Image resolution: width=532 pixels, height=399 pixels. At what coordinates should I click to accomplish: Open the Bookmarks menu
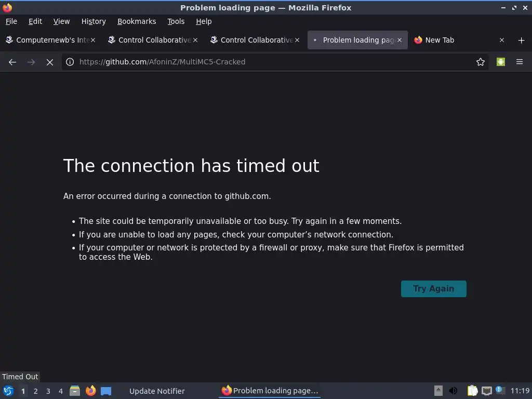(x=137, y=21)
